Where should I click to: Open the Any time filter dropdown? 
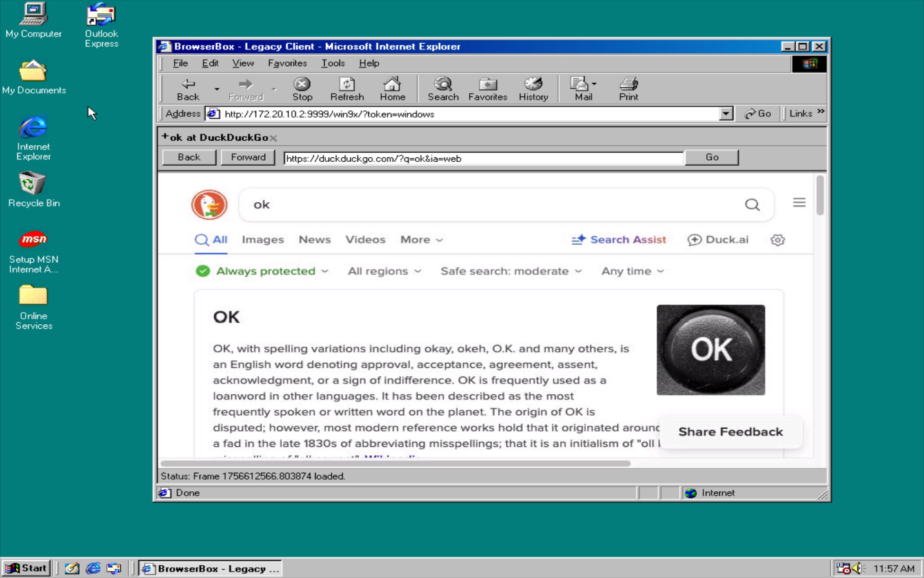click(633, 271)
